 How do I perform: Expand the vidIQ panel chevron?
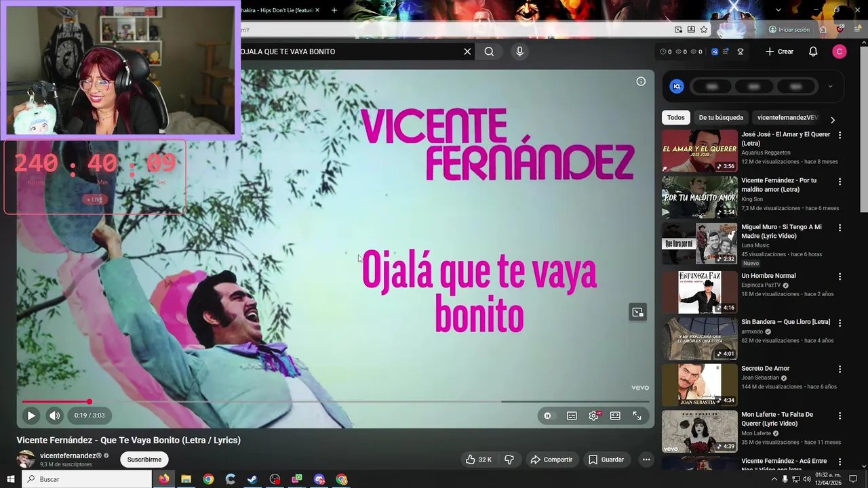tap(830, 86)
